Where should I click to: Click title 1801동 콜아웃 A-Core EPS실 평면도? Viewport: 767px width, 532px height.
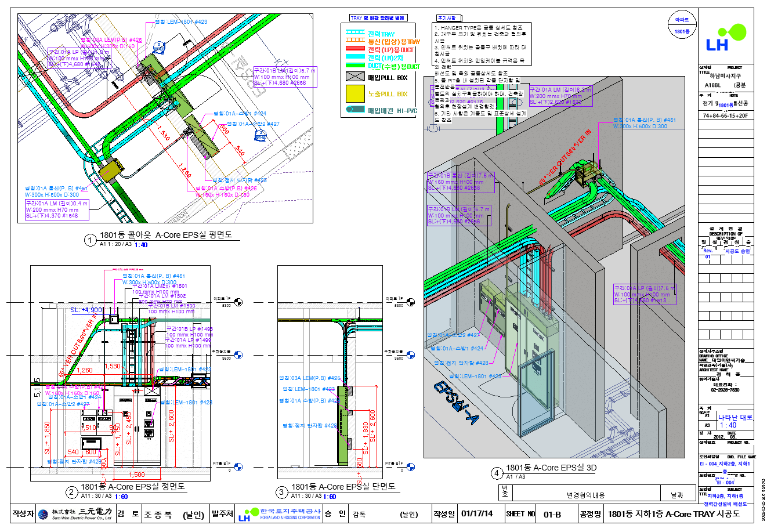166,236
